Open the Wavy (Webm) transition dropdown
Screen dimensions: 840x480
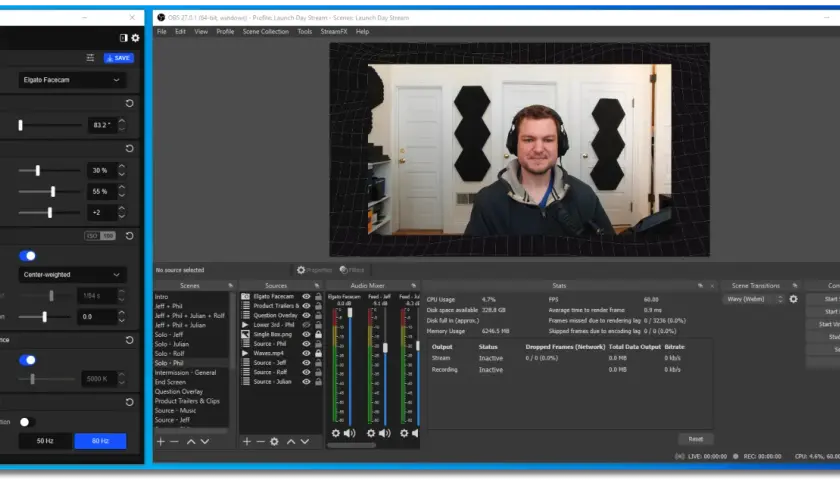pyautogui.click(x=755, y=299)
